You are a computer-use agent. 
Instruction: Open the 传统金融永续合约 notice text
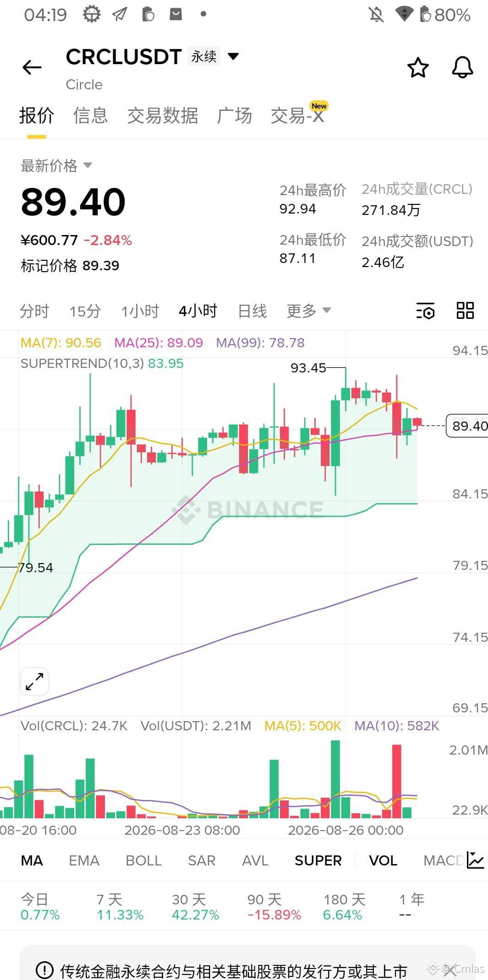click(x=234, y=970)
